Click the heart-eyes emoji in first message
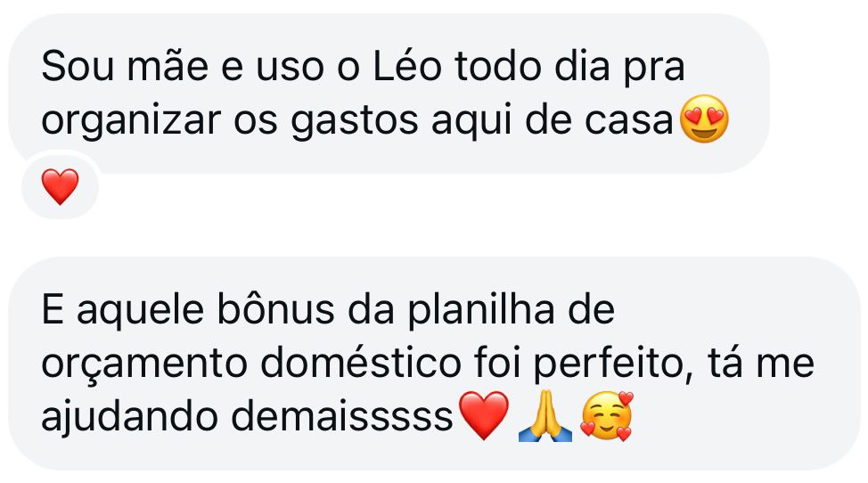Viewport: 868px width, 483px height. [x=704, y=119]
